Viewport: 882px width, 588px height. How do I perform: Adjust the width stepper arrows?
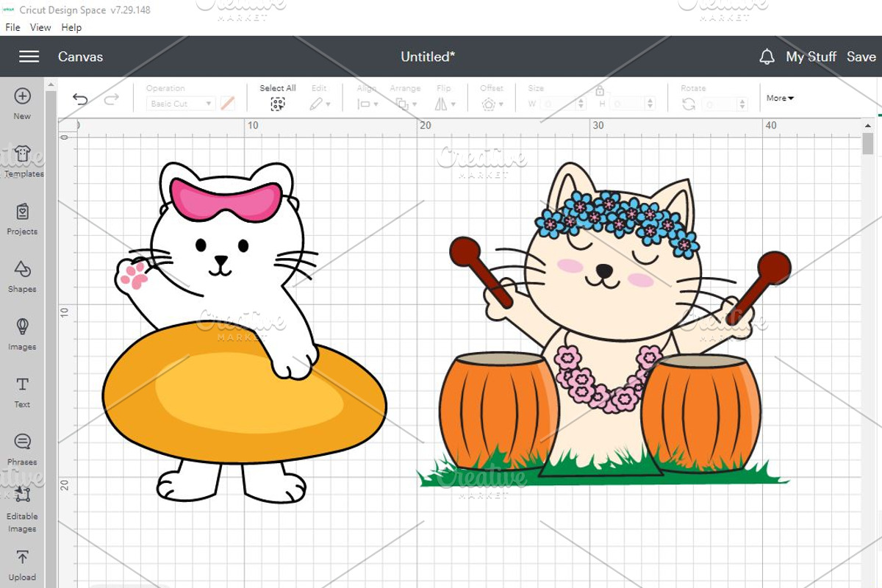(x=582, y=104)
